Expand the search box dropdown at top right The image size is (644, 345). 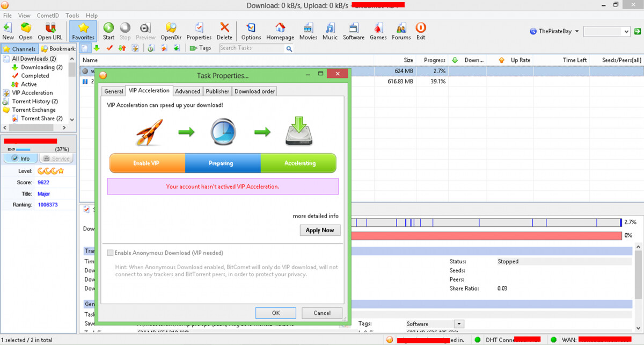(626, 32)
